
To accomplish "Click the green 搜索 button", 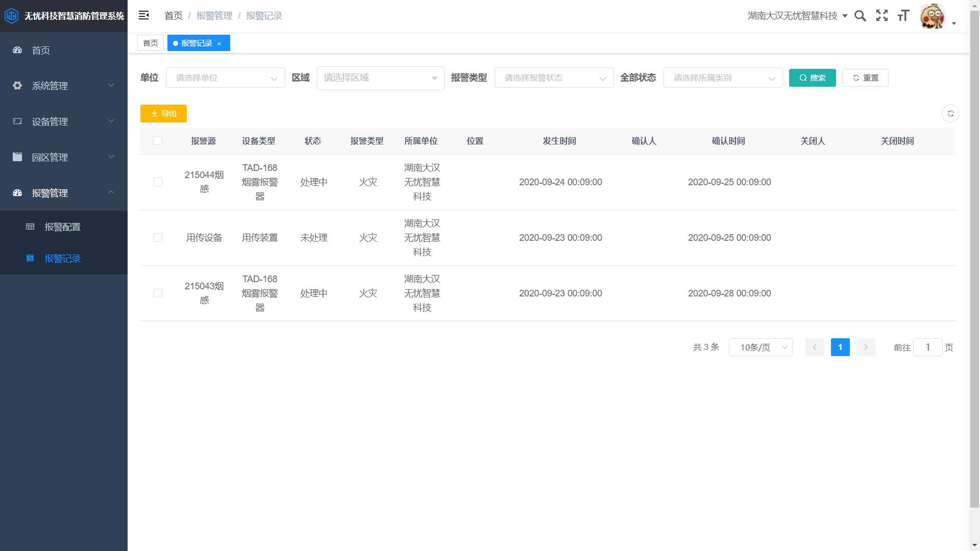I will coord(812,78).
